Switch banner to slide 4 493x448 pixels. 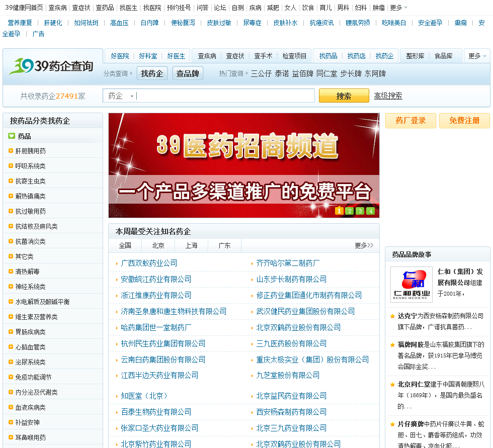tap(371, 211)
